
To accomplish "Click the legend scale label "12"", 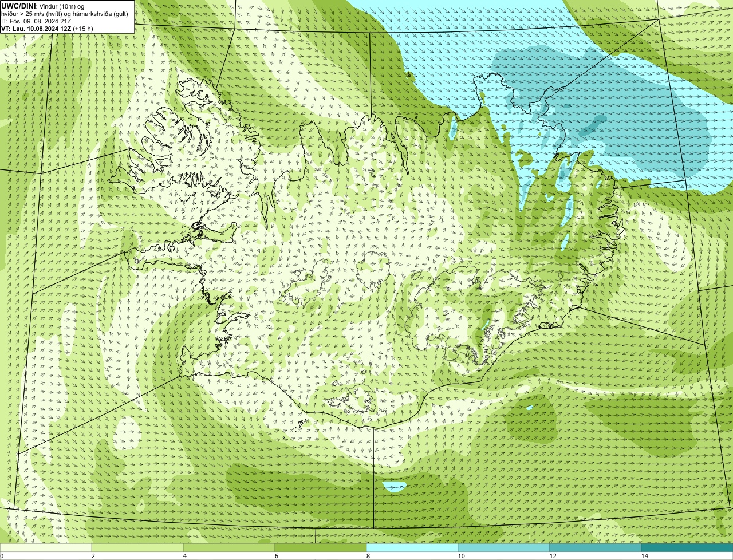I will coord(553,556).
